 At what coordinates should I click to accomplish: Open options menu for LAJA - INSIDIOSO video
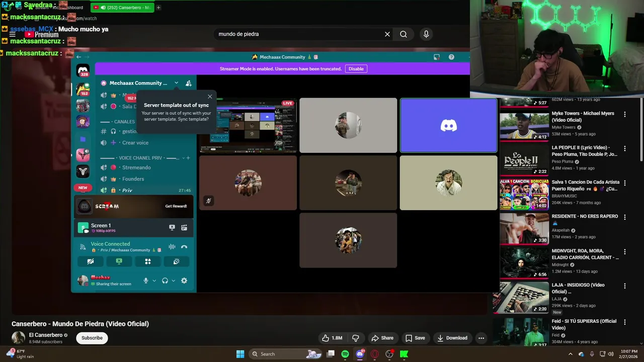(x=625, y=286)
